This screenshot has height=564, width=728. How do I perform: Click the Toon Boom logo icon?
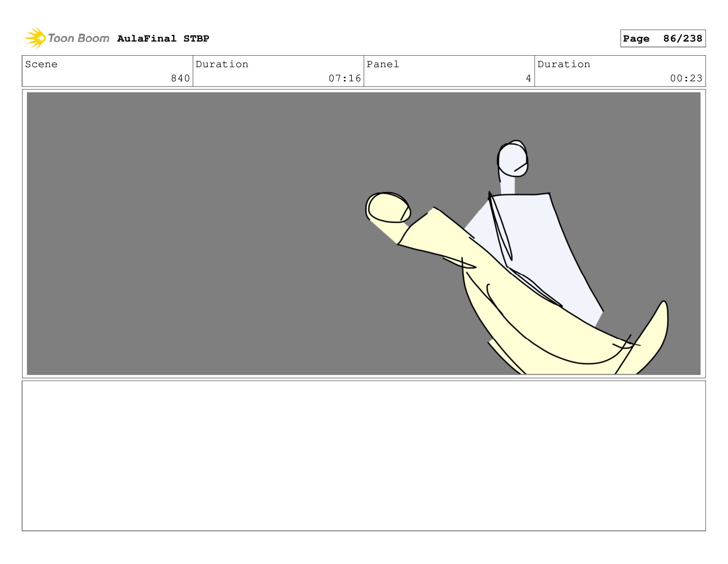tap(35, 38)
